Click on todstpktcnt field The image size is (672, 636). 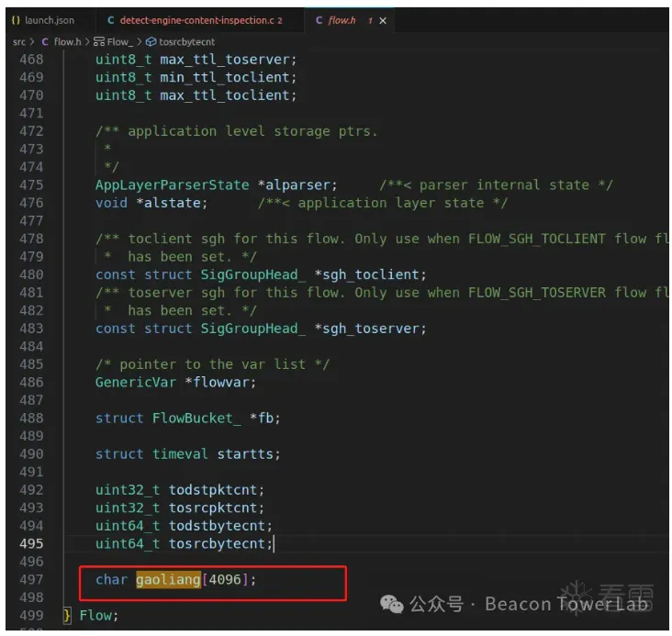213,490
